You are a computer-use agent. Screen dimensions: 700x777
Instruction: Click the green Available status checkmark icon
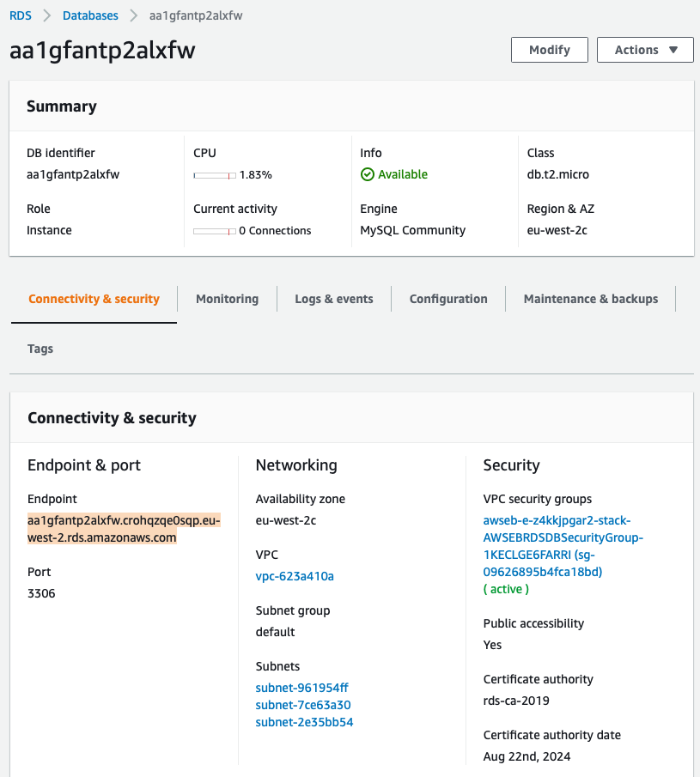(368, 174)
